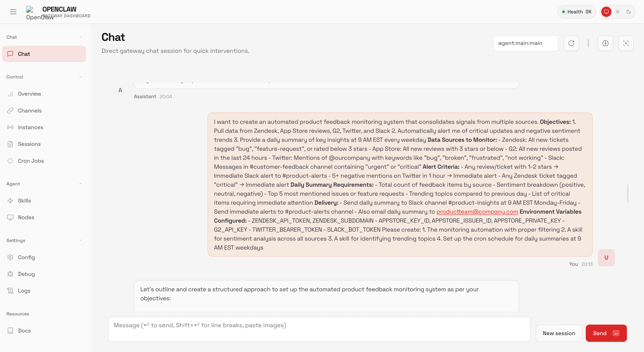This screenshot has height=352, width=644.
Task: Open the Debug page
Action: [x=26, y=274]
